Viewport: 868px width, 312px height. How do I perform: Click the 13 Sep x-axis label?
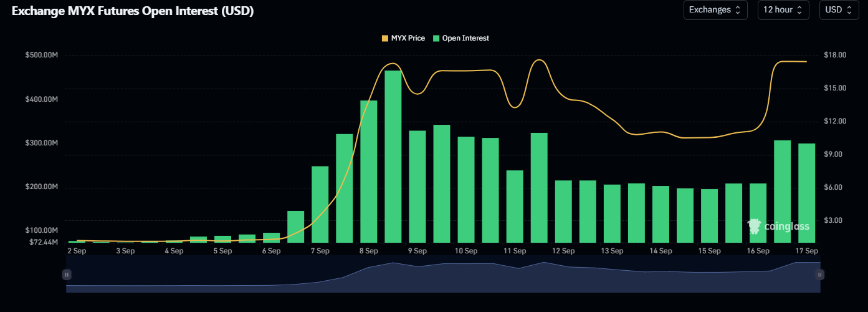(612, 251)
